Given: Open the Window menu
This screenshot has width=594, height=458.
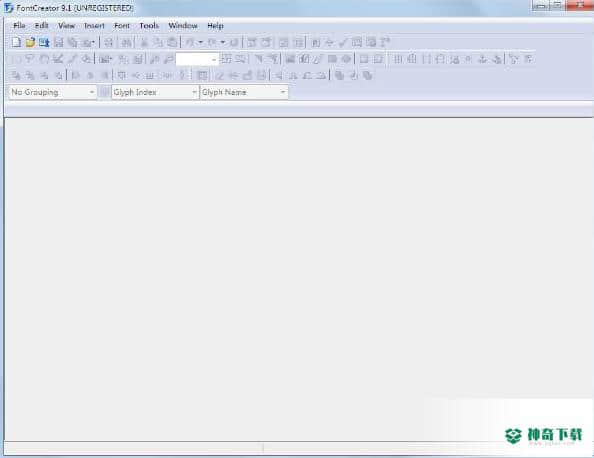Looking at the screenshot, I should pyautogui.click(x=183, y=26).
